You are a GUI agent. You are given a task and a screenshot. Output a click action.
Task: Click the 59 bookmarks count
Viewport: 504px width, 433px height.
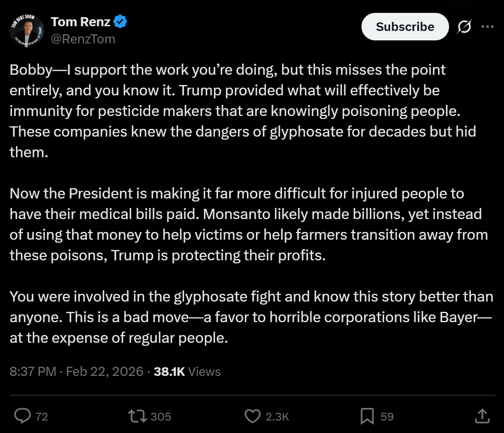click(x=387, y=417)
